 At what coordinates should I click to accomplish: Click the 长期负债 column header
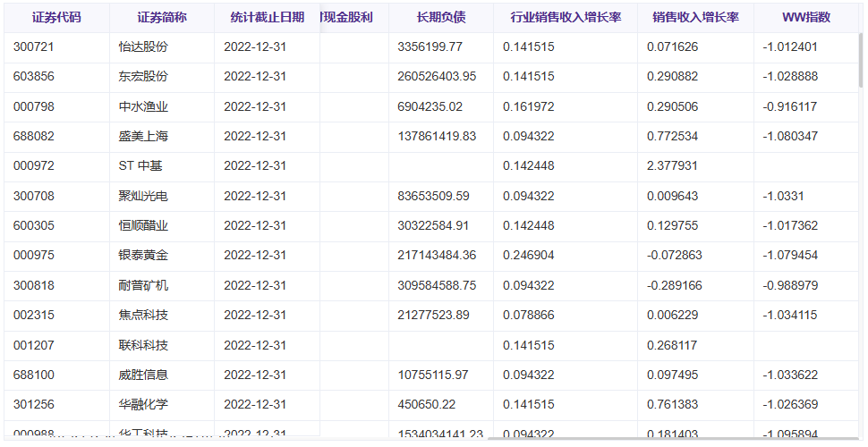441,17
